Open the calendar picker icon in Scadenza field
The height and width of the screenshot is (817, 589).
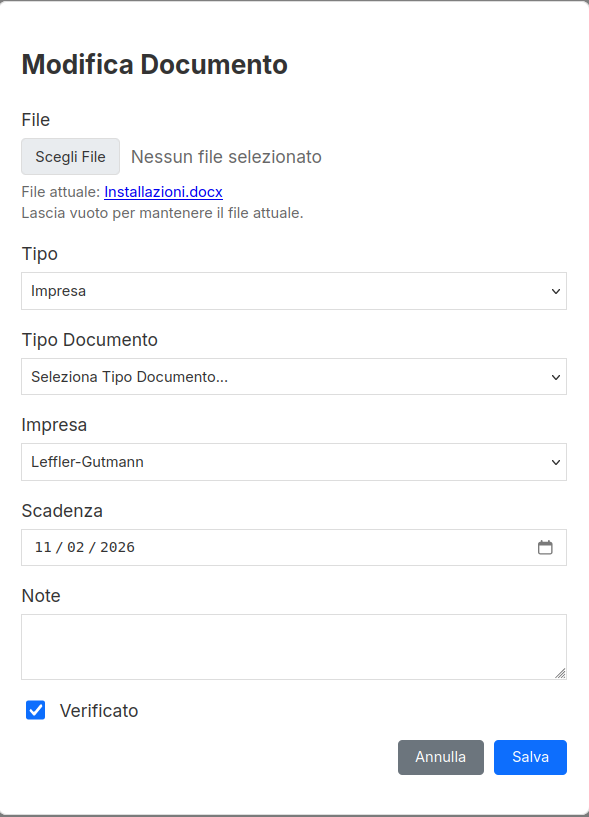pyautogui.click(x=546, y=547)
